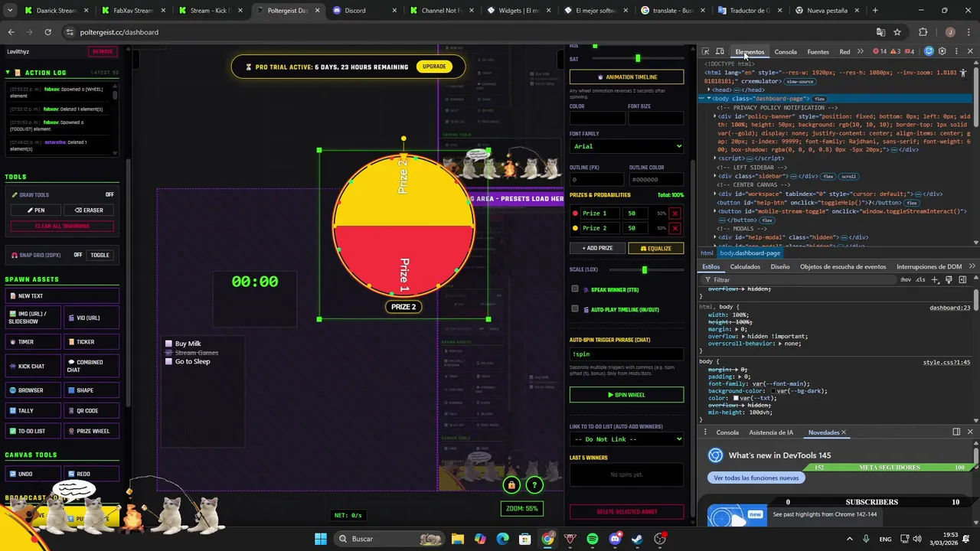Open DevTools settings gear

[x=942, y=51]
